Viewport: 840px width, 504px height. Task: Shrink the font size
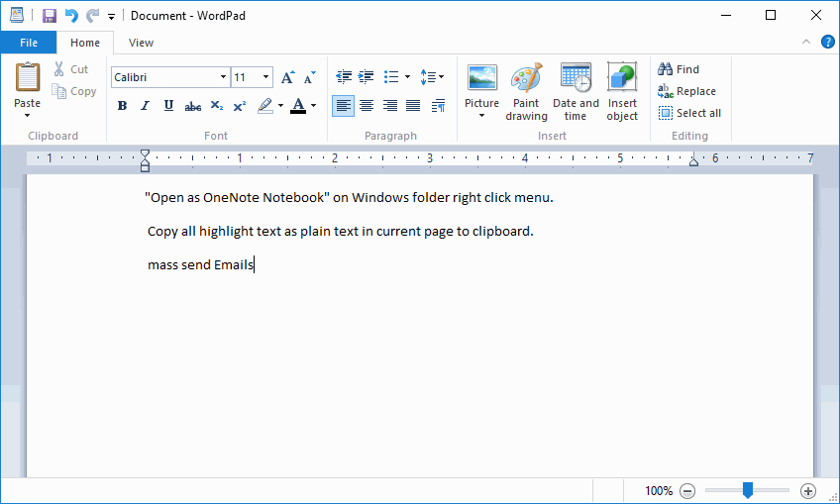[310, 77]
